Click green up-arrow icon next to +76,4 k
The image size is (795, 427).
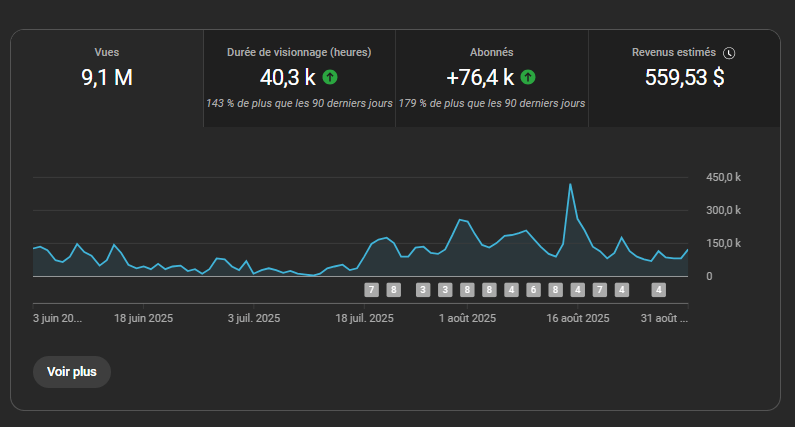[528, 77]
